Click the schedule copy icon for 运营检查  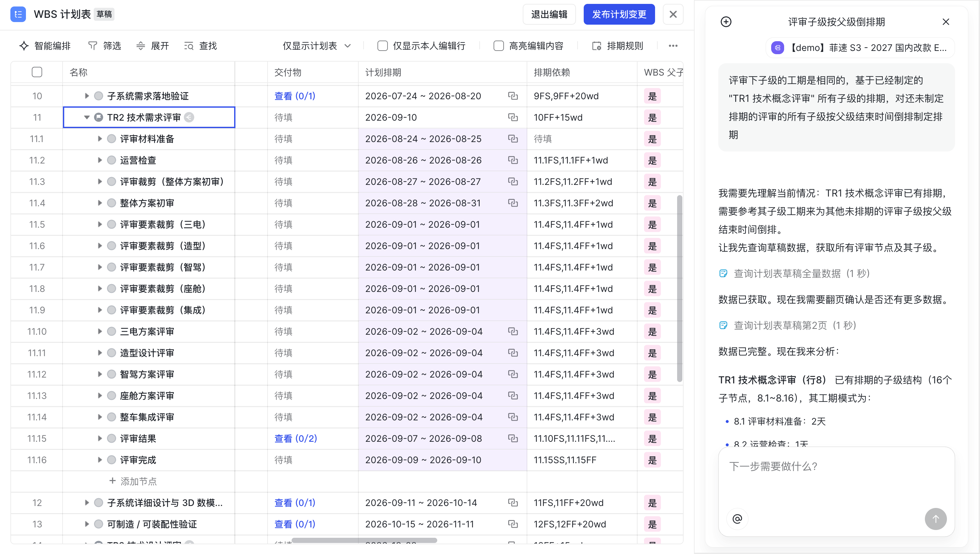[x=513, y=160]
